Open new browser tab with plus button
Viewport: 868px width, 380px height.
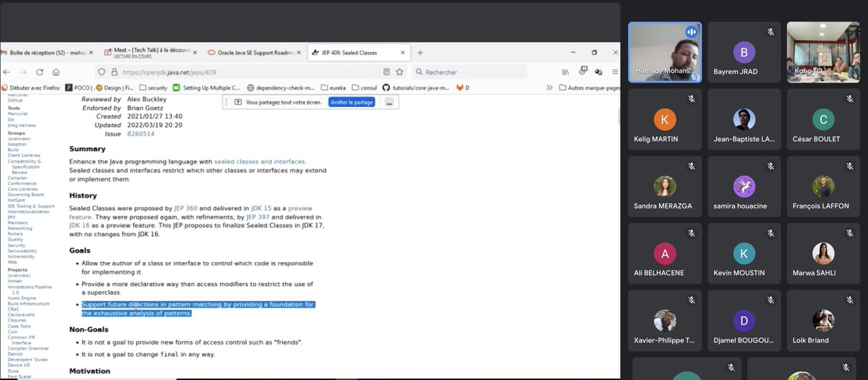click(x=420, y=52)
